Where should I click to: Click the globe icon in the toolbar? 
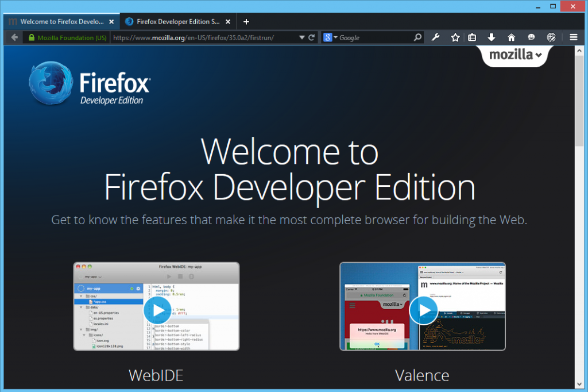(551, 37)
